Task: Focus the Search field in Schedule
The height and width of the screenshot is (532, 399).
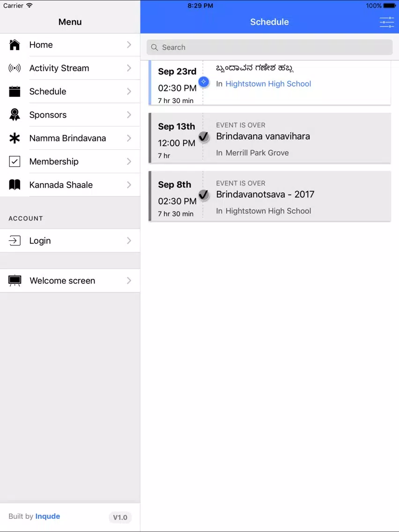Action: tap(269, 47)
